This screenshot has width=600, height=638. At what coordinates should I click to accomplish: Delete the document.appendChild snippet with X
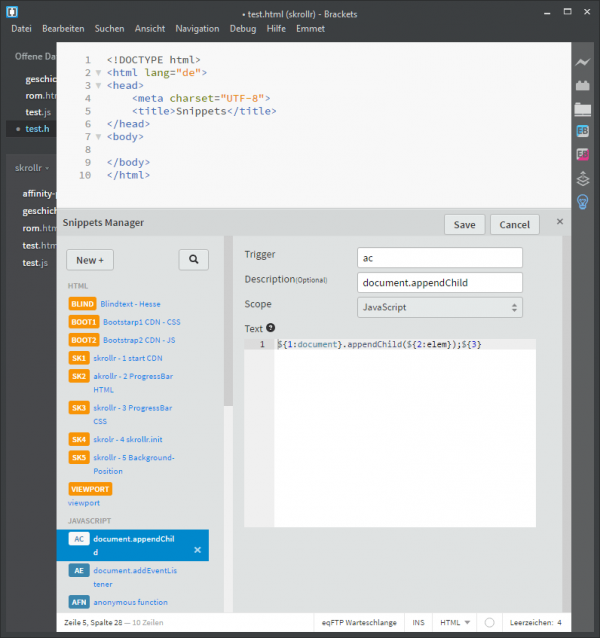198,550
